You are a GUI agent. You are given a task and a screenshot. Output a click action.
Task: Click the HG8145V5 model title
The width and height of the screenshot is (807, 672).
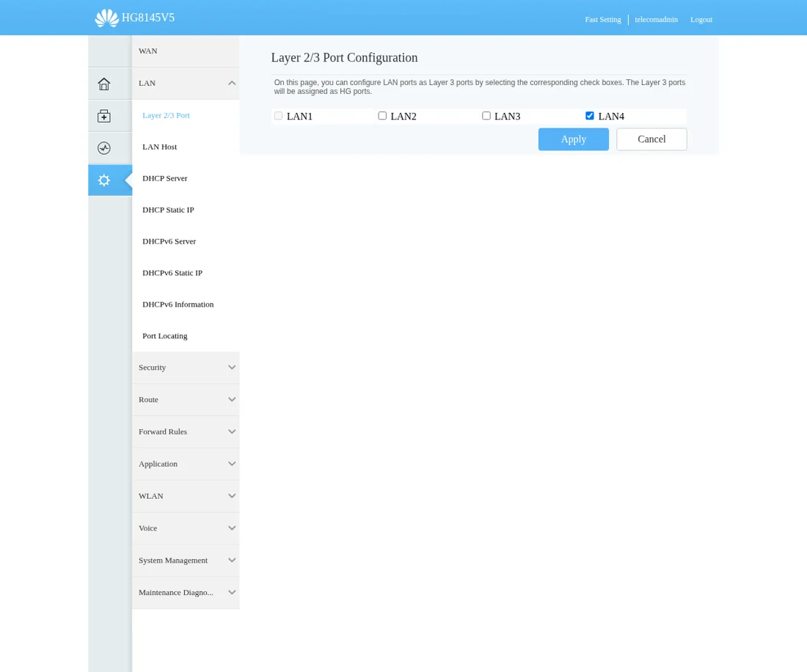[148, 18]
